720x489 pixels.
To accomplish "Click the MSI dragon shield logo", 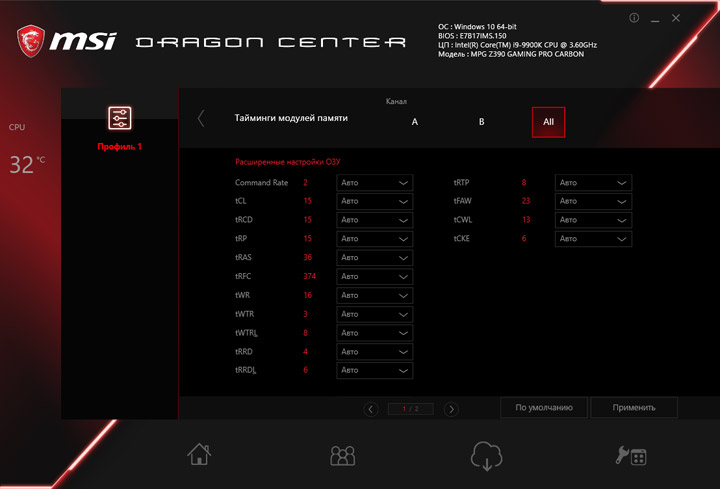I will pos(31,41).
